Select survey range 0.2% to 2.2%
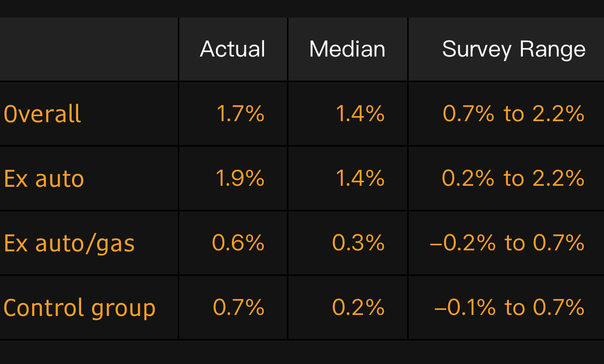Screen dimensions: 604x364 point(513,178)
